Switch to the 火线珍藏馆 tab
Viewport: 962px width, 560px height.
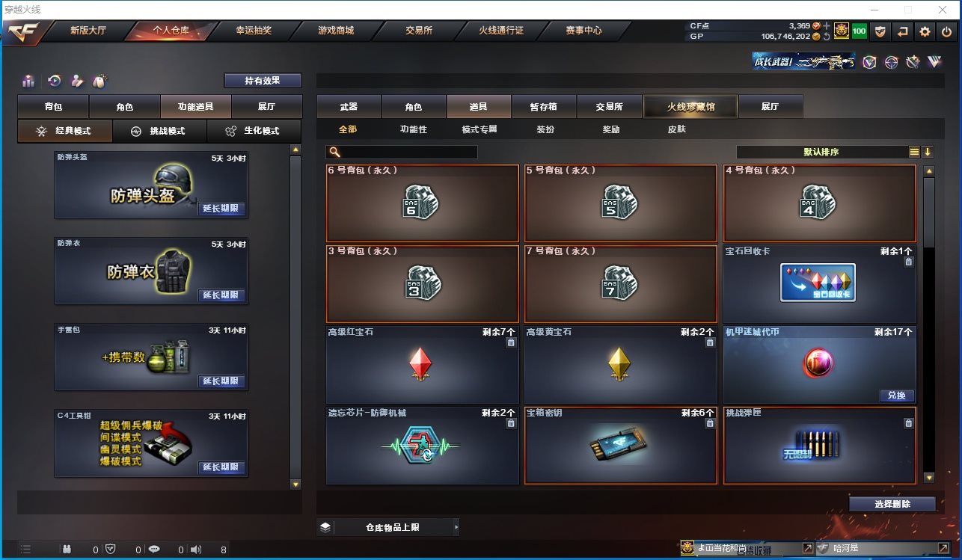[x=690, y=107]
